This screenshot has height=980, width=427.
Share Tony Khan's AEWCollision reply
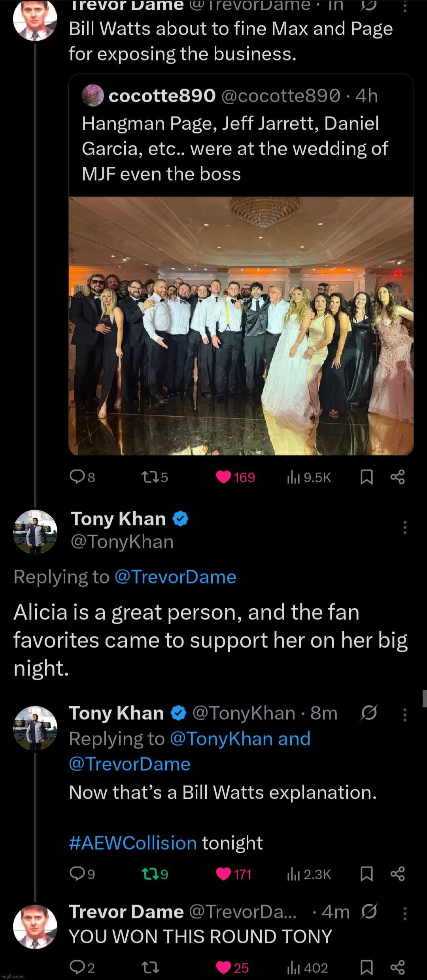tap(397, 874)
